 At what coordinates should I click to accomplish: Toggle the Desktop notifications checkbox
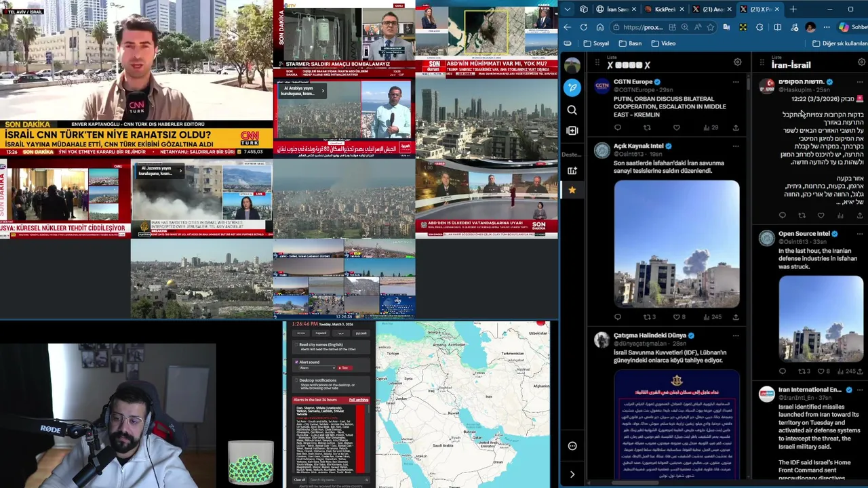(x=296, y=381)
